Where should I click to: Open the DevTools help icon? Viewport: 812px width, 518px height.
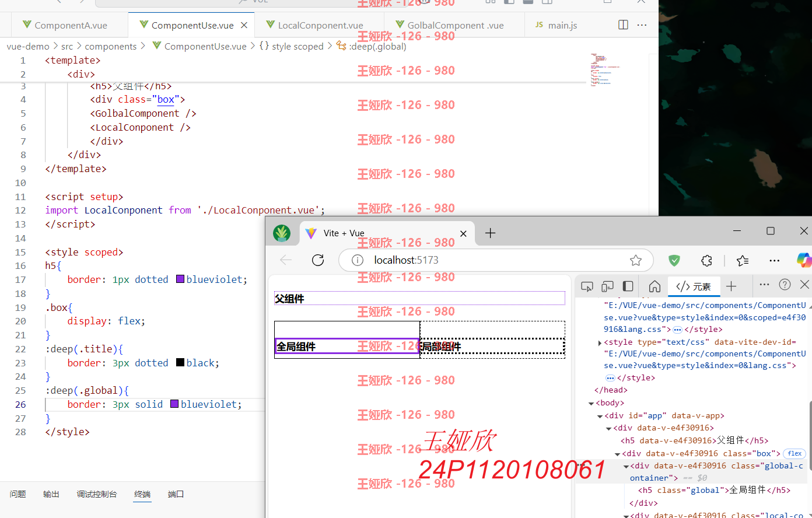click(x=785, y=285)
